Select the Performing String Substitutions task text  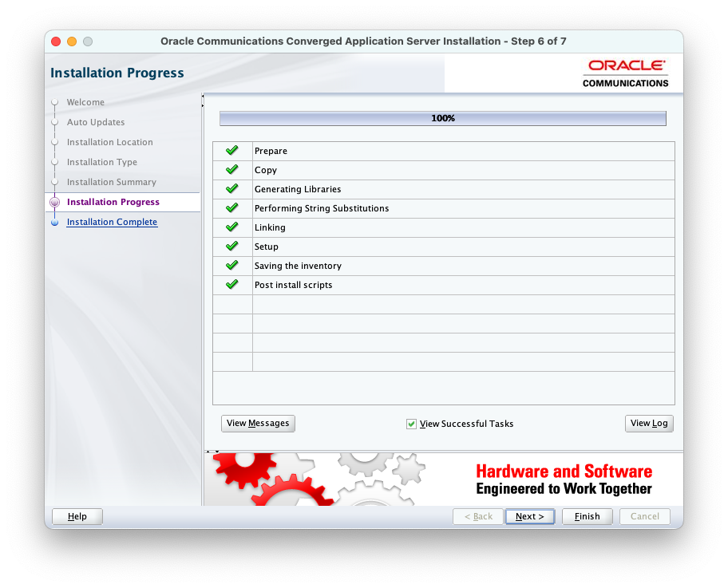click(322, 208)
